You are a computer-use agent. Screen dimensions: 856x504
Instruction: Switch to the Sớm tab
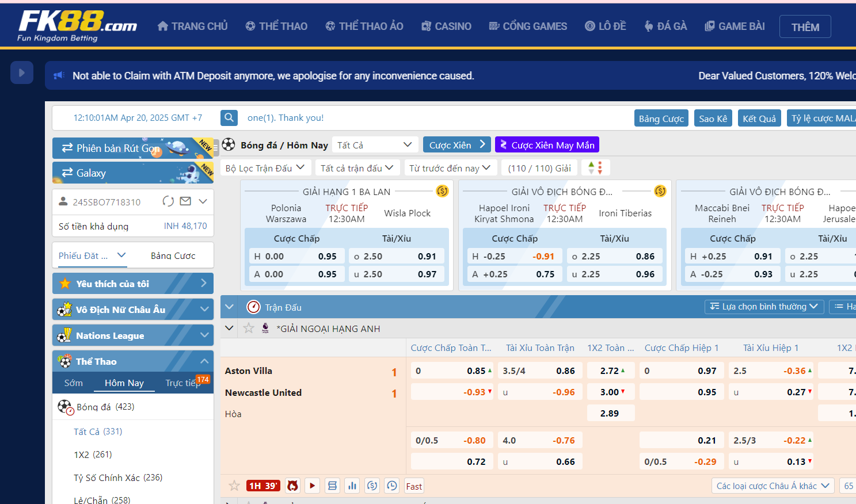(x=74, y=383)
